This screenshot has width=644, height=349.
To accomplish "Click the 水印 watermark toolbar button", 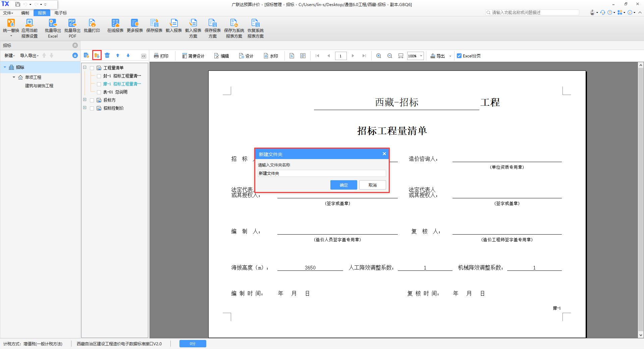I will (x=271, y=56).
